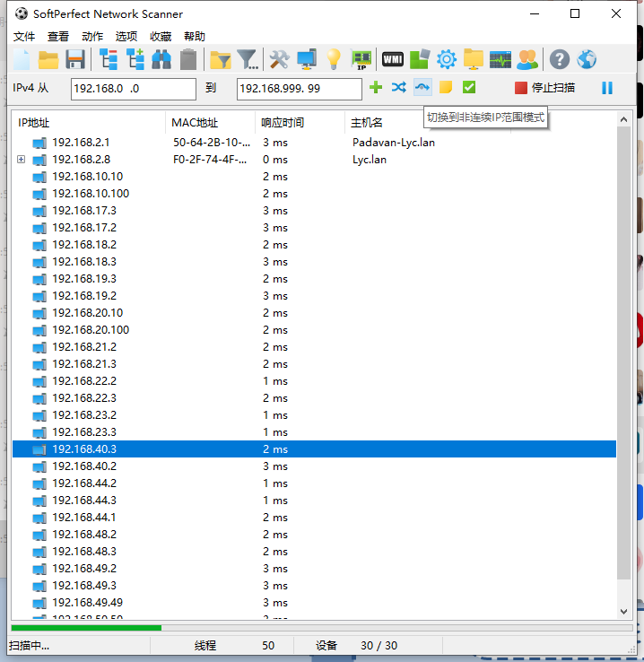Click the advanced filter funnel icon
The image size is (644, 662).
point(248,59)
